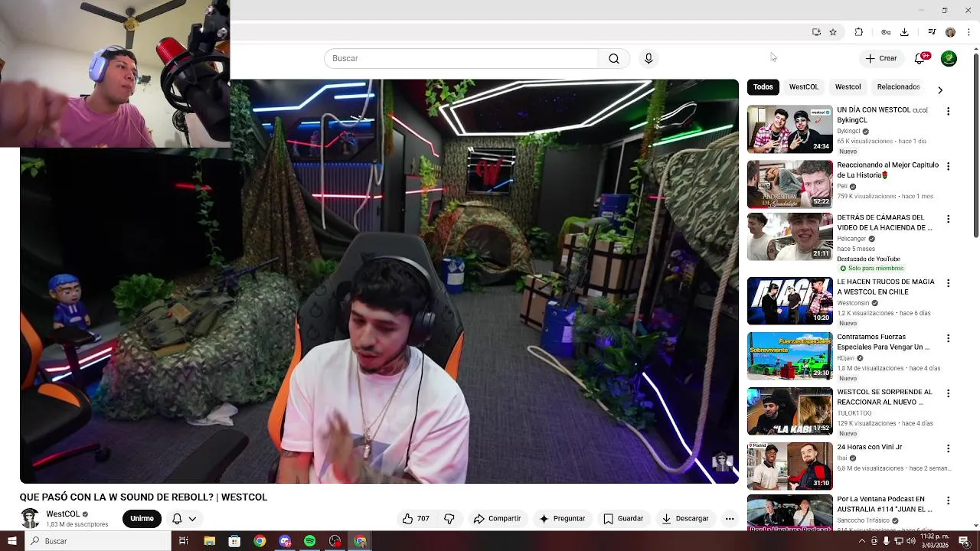Viewport: 980px width, 551px height.
Task: Open the Chrome three-dot menu
Action: click(969, 32)
